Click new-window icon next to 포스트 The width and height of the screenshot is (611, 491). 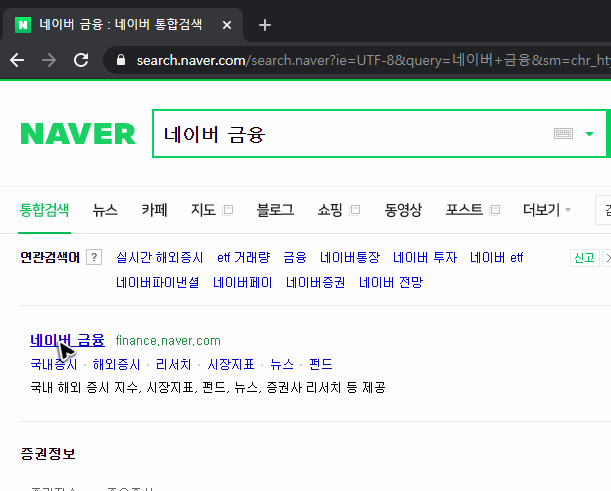(494, 210)
